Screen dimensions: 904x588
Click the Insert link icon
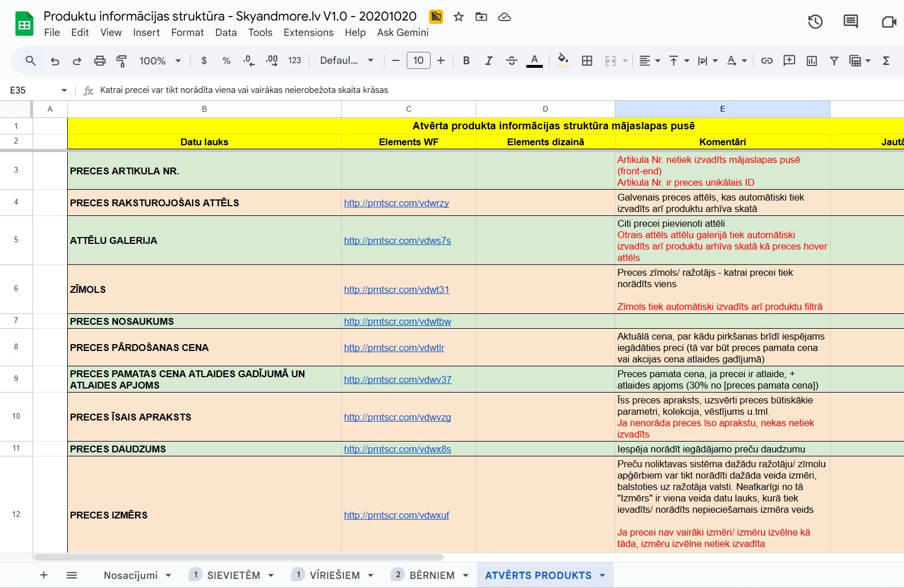(x=767, y=61)
